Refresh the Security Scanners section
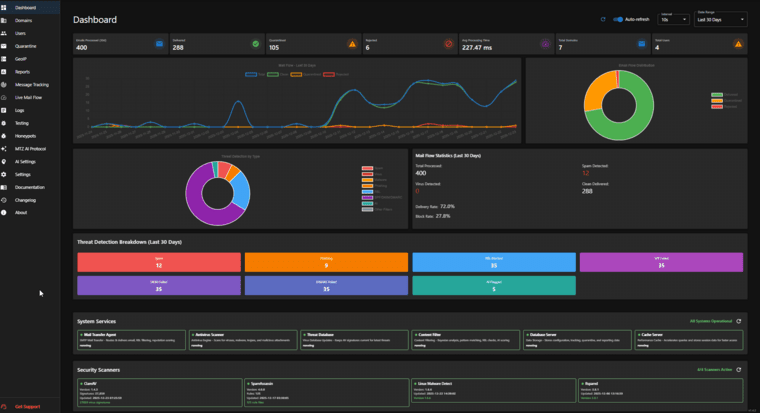This screenshot has height=413, width=760. 739,369
